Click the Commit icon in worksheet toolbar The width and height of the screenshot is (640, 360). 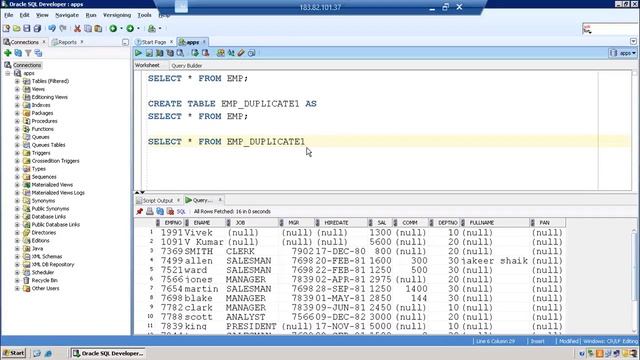tap(195, 53)
